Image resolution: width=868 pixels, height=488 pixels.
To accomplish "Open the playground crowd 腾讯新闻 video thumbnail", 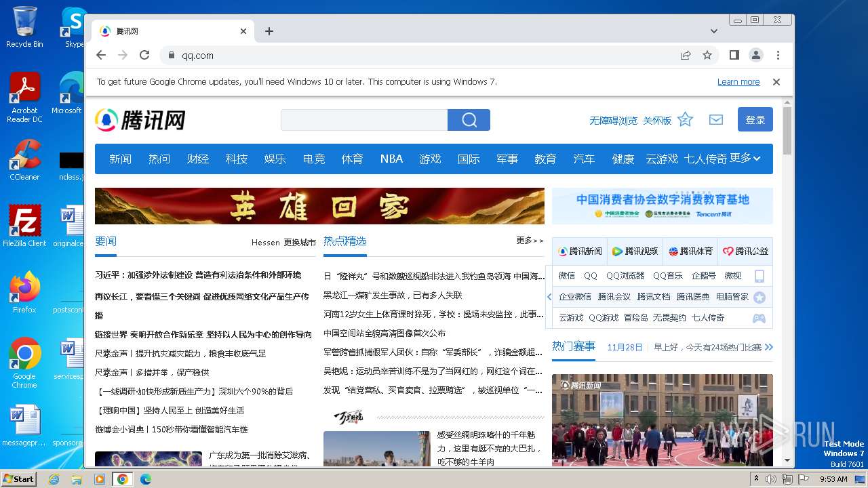I will click(663, 420).
